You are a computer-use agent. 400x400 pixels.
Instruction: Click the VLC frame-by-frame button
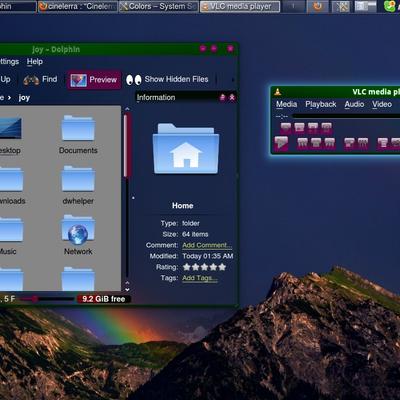click(327, 128)
